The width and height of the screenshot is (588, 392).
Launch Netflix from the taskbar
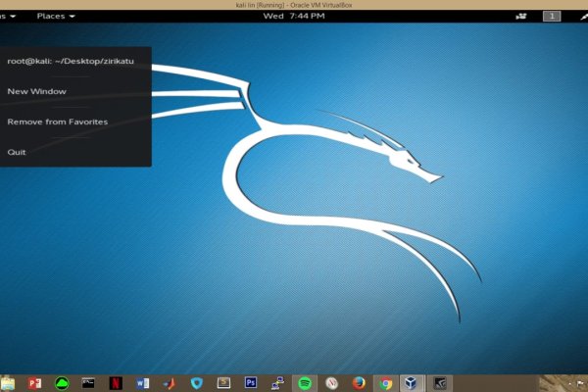(116, 382)
